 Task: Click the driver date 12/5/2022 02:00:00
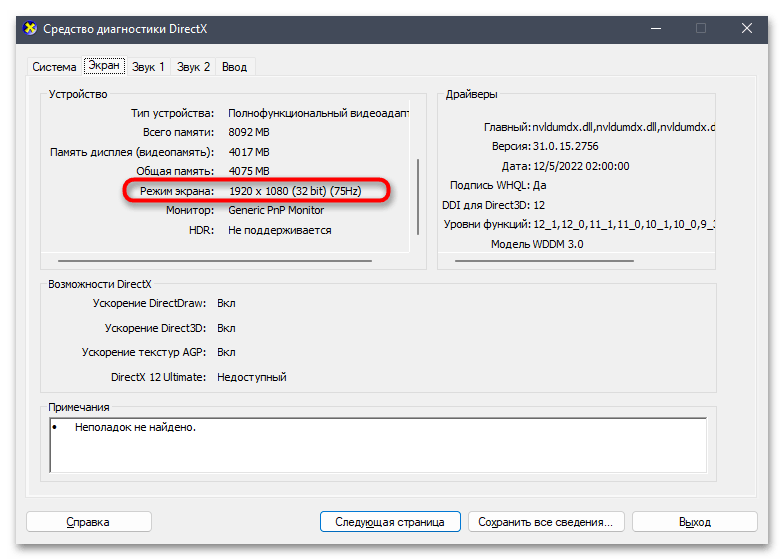pos(581,166)
